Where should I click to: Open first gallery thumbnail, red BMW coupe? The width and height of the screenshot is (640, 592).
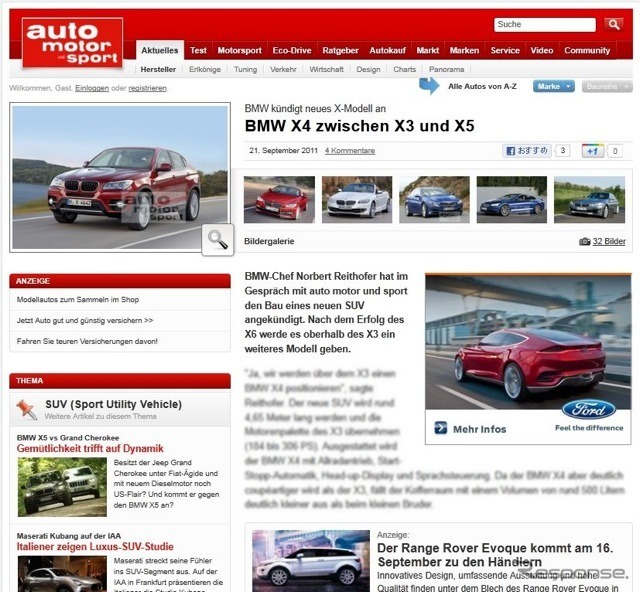click(x=279, y=200)
